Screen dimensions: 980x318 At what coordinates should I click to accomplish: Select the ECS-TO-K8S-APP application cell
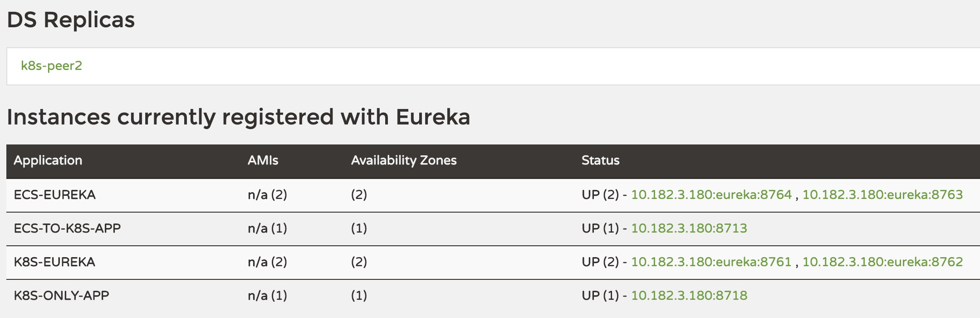coord(67,228)
